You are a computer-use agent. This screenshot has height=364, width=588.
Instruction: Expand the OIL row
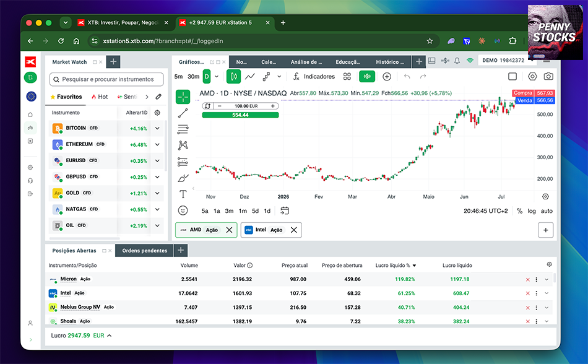coord(157,226)
